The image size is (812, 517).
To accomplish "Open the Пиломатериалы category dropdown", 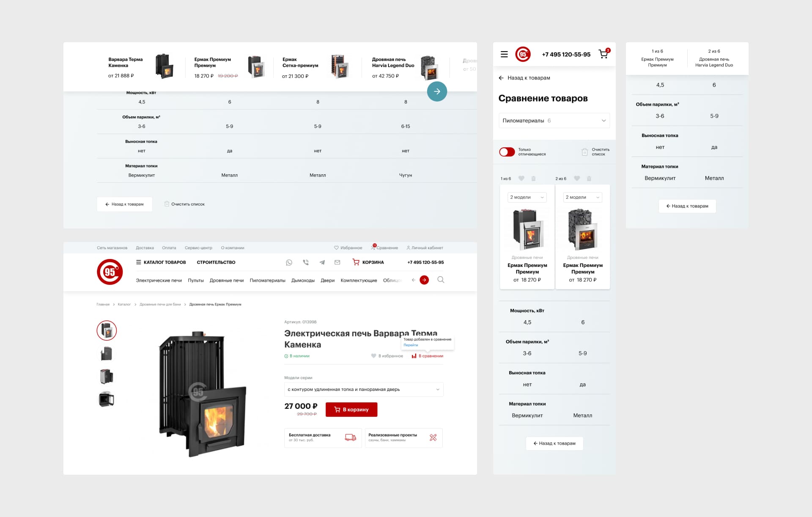I will pos(554,121).
